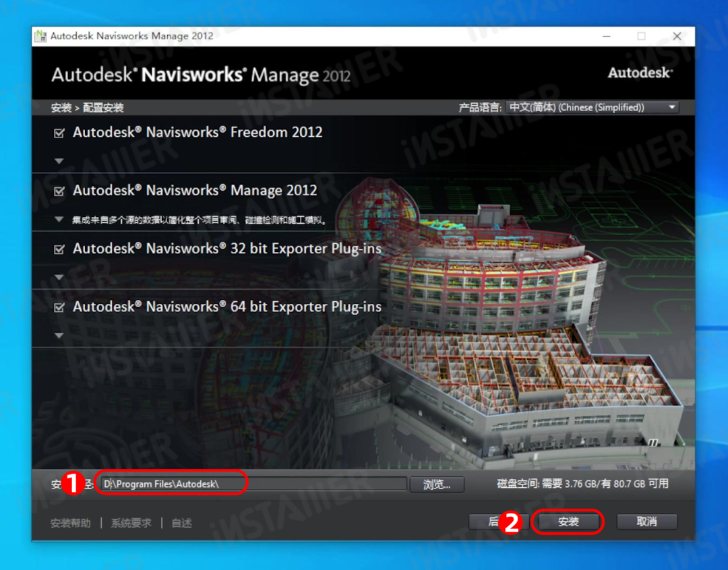Click the disk space 磁盘空间 requirement text
This screenshot has height=570, width=728.
coord(582,484)
